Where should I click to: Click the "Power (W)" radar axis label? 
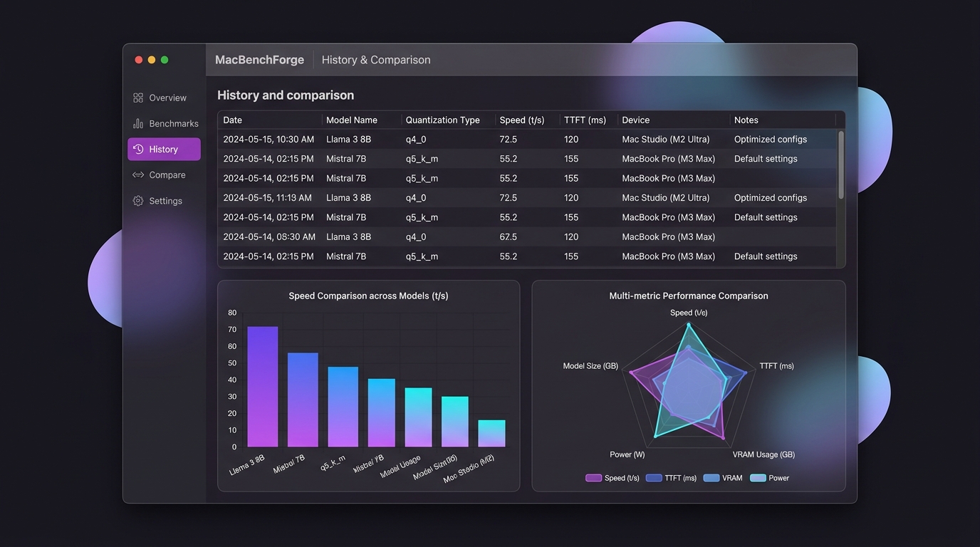627,454
